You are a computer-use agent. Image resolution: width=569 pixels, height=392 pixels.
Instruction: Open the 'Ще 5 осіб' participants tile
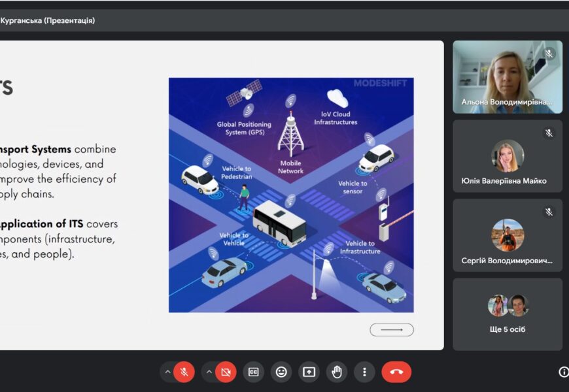(508, 314)
